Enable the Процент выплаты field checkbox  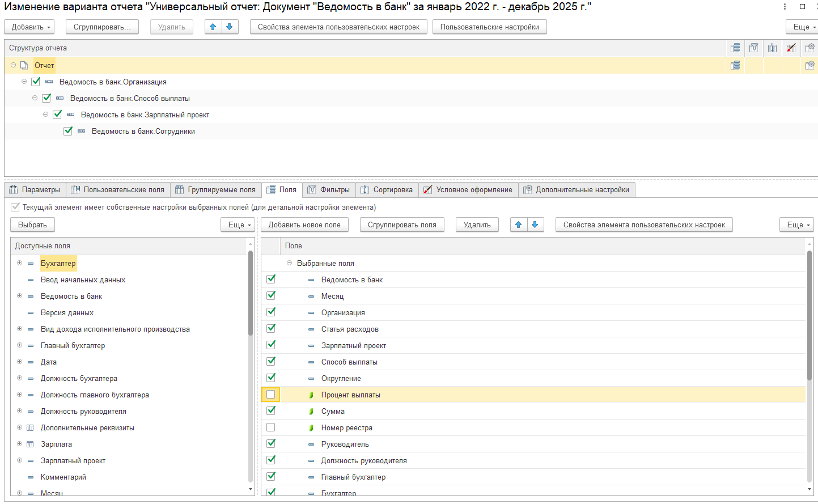pyautogui.click(x=271, y=395)
